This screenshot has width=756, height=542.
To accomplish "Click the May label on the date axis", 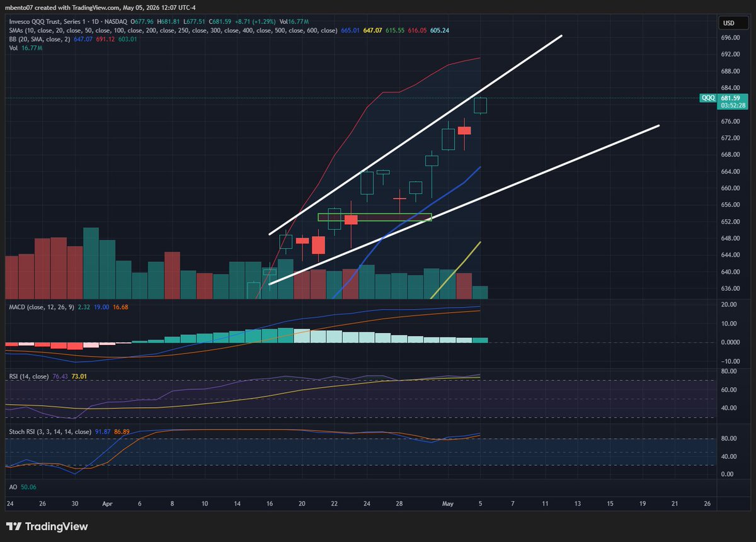I will tap(448, 504).
